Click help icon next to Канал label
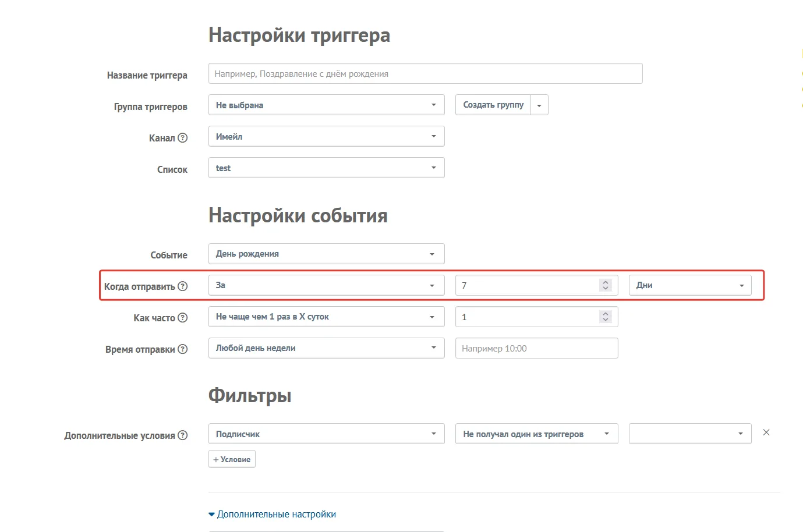The width and height of the screenshot is (803, 532). pos(183,138)
